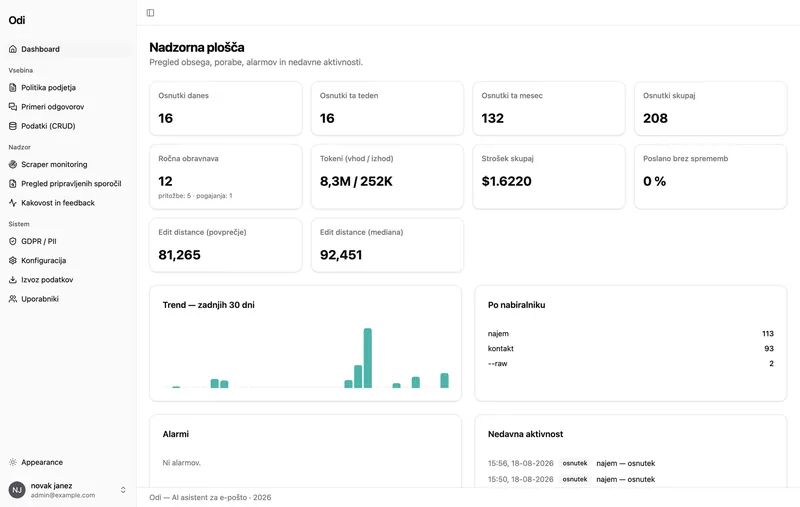This screenshot has height=507, width=800.
Task: Click the 15:50 recent activity entry
Action: coord(631,479)
